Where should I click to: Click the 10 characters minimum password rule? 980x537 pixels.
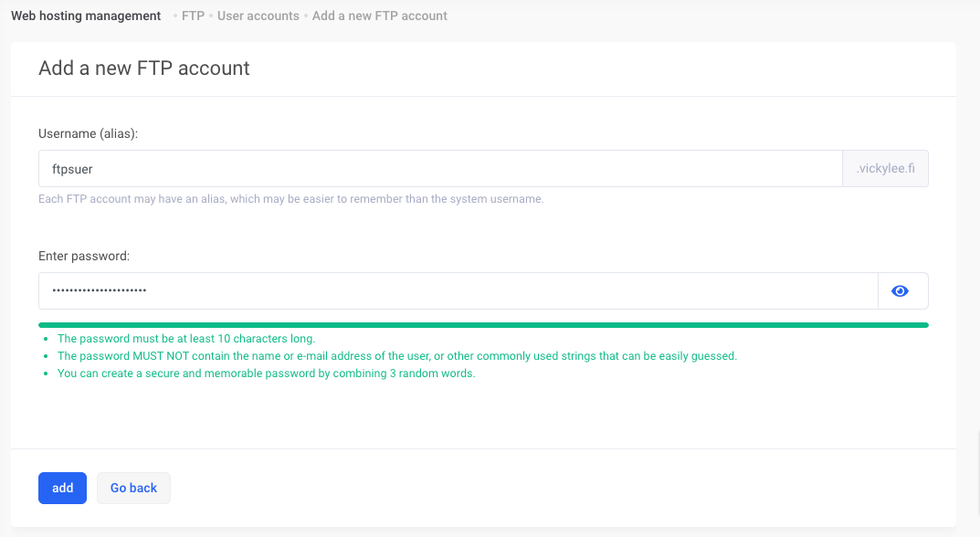pyautogui.click(x=186, y=339)
